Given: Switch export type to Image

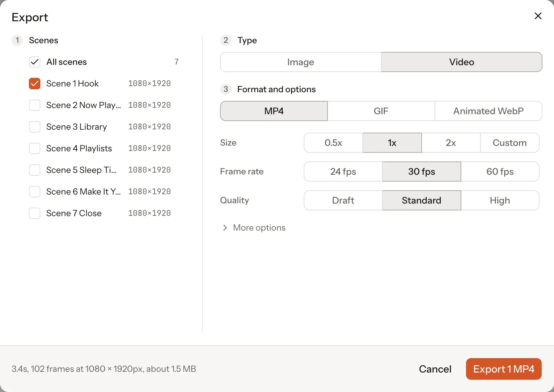Looking at the screenshot, I should 300,62.
